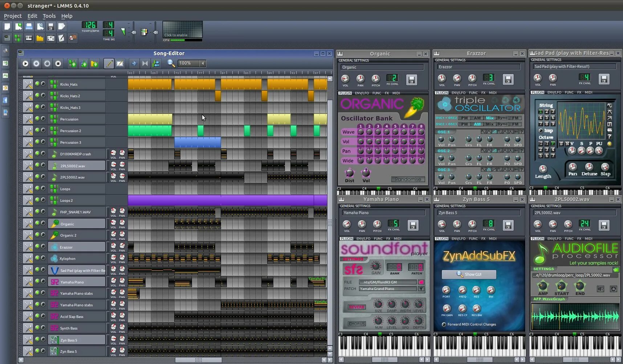Image resolution: width=623 pixels, height=364 pixels.
Task: Toggle the REVERB button in soundfont player
Action: pyautogui.click(x=357, y=307)
